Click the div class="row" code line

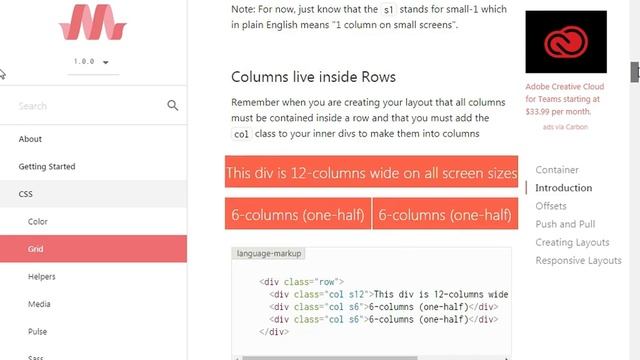click(x=301, y=282)
